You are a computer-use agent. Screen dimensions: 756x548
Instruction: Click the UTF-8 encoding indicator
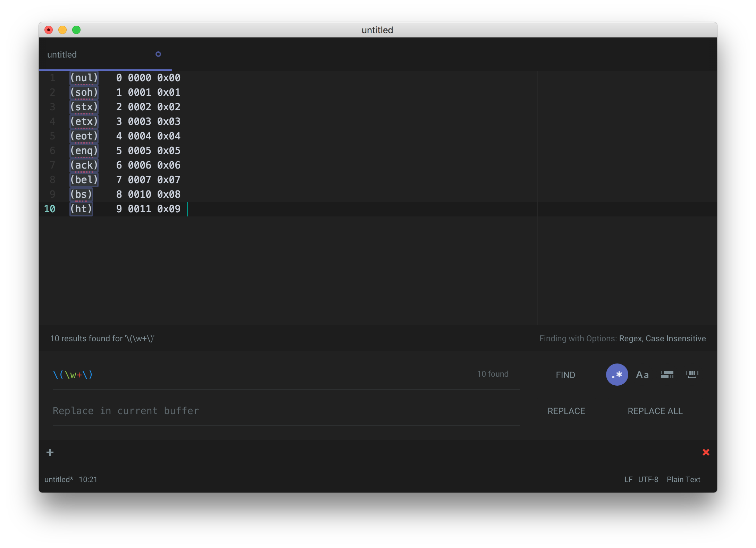648,479
